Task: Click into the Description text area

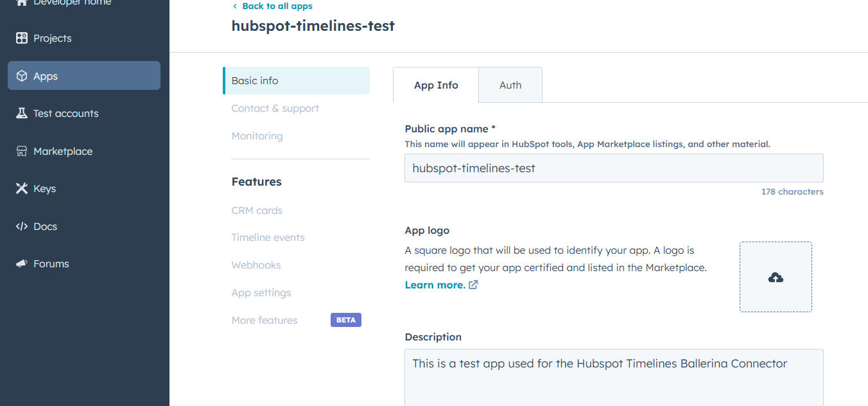Action: (614, 377)
